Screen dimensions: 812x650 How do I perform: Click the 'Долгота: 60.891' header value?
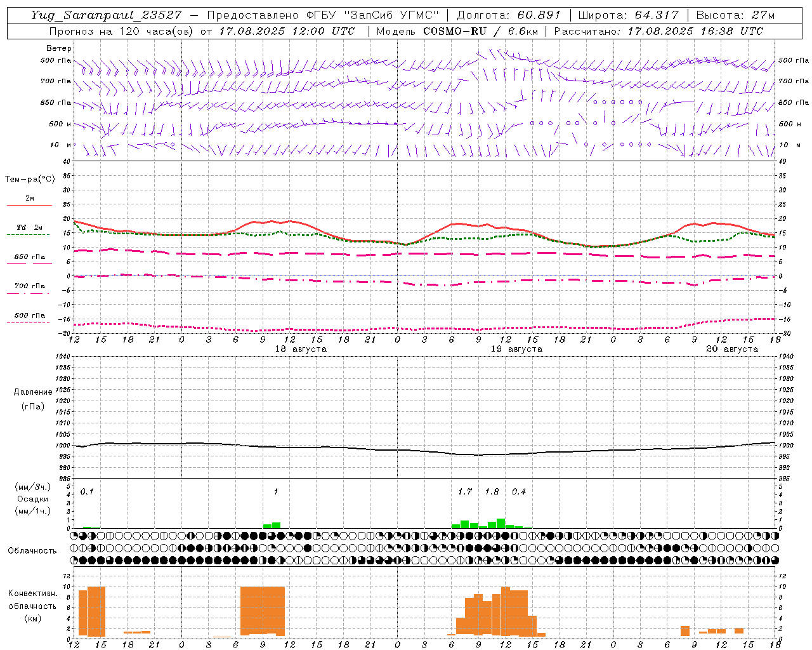pos(509,15)
